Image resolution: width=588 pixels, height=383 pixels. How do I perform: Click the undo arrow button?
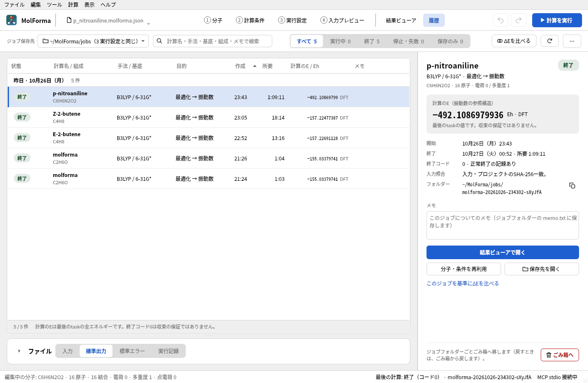501,20
